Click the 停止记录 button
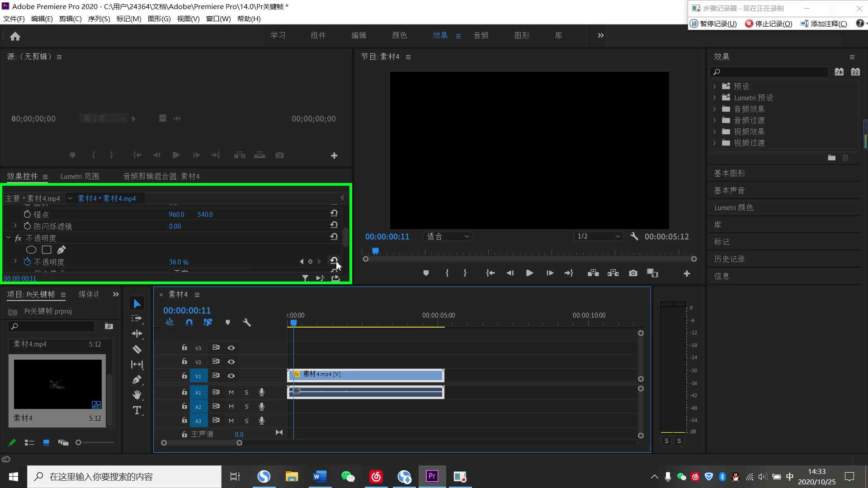 769,23
